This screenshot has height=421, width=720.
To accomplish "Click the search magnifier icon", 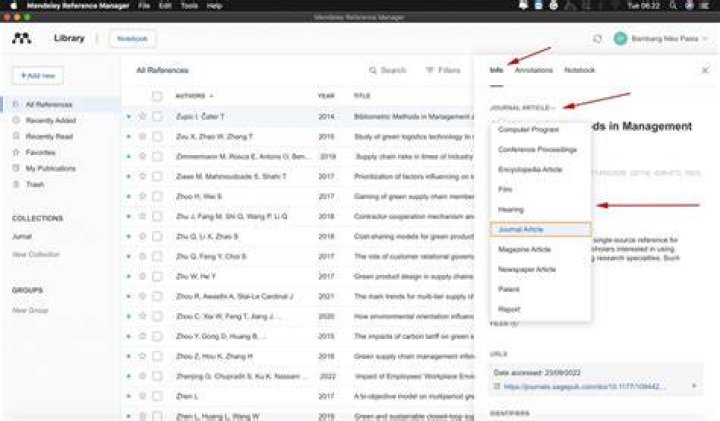I will point(372,70).
